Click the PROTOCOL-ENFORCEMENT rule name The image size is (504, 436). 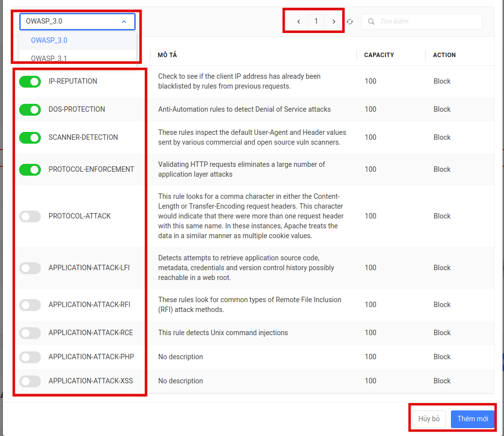91,169
